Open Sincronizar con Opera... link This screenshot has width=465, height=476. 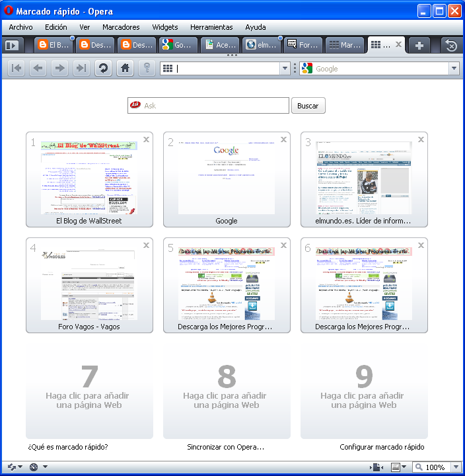coord(226,447)
